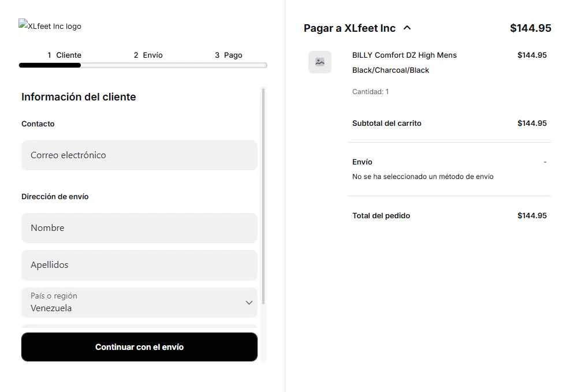Click the checkout step progress bar
The width and height of the screenshot is (570, 392).
pyautogui.click(x=143, y=65)
